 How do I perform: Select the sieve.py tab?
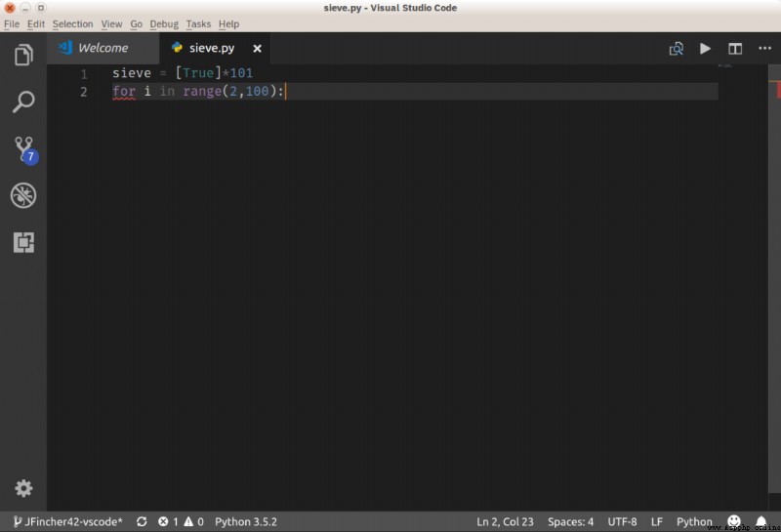pos(215,48)
